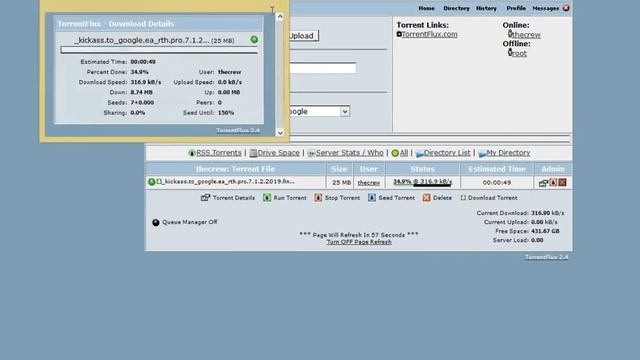The width and height of the screenshot is (640, 360).
Task: Click the Current Download 316.90 kB/s value
Action: 547,213
